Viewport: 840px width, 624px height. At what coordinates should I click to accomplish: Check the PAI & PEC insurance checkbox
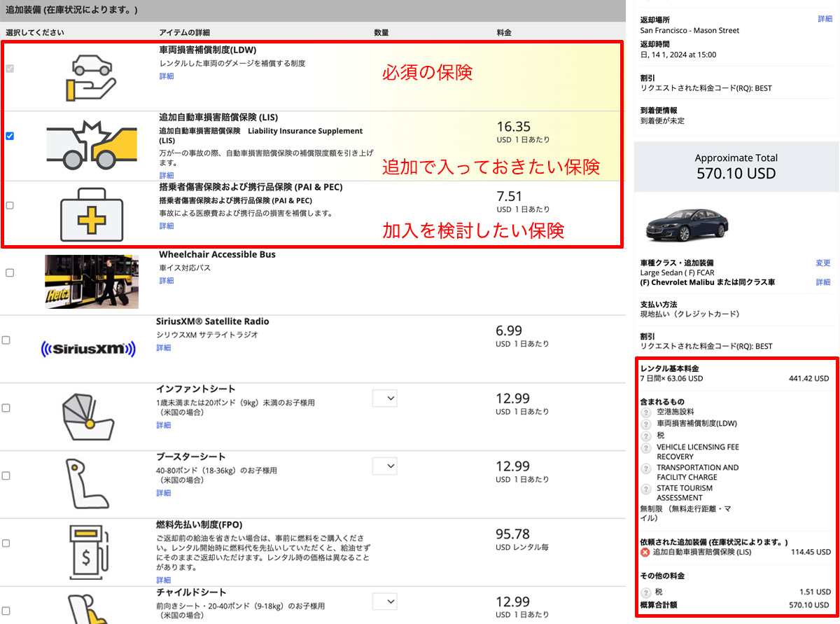click(x=10, y=205)
